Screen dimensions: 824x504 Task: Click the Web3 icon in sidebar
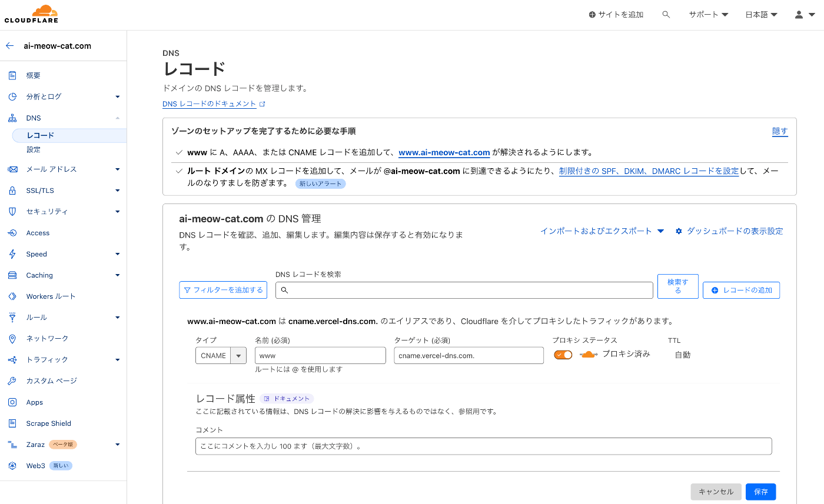12,466
